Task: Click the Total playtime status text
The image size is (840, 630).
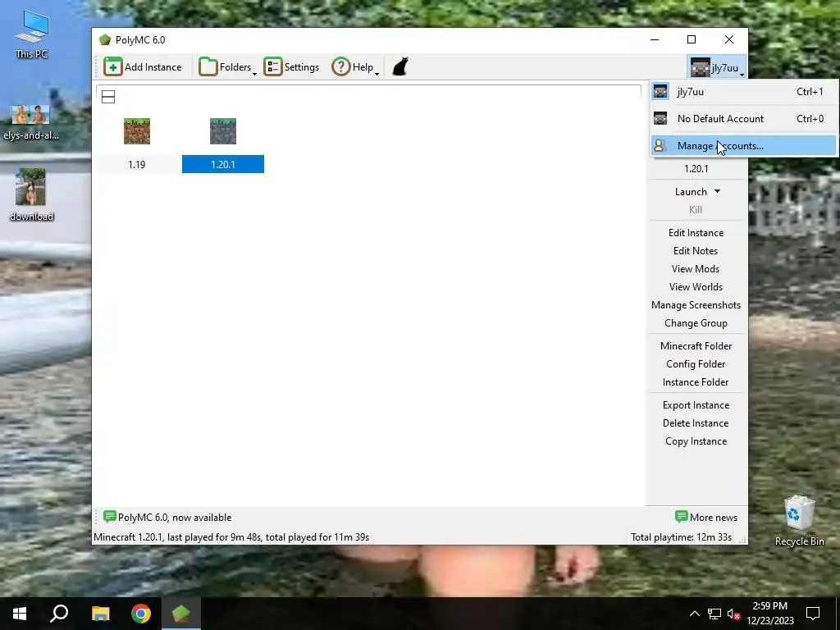Action: point(681,537)
